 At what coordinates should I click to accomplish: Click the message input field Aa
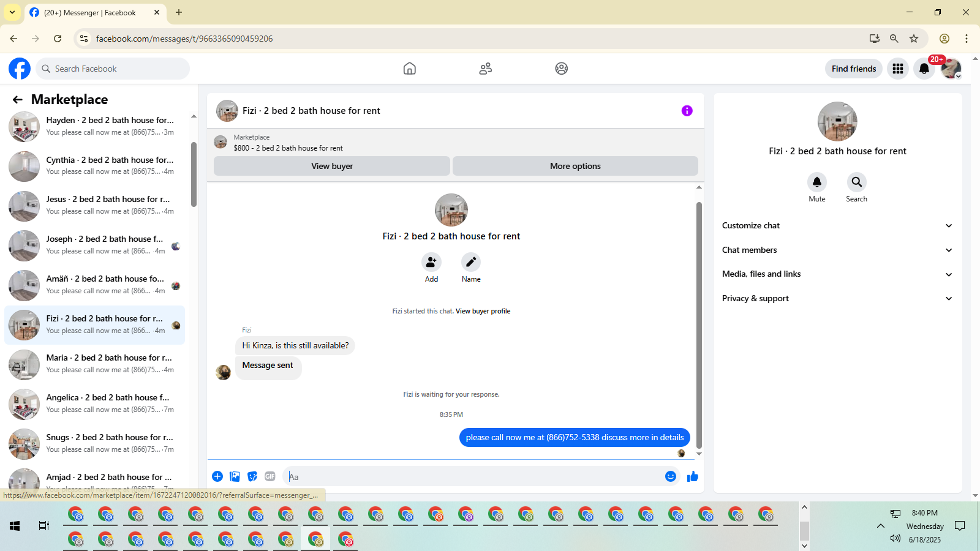pos(473,476)
